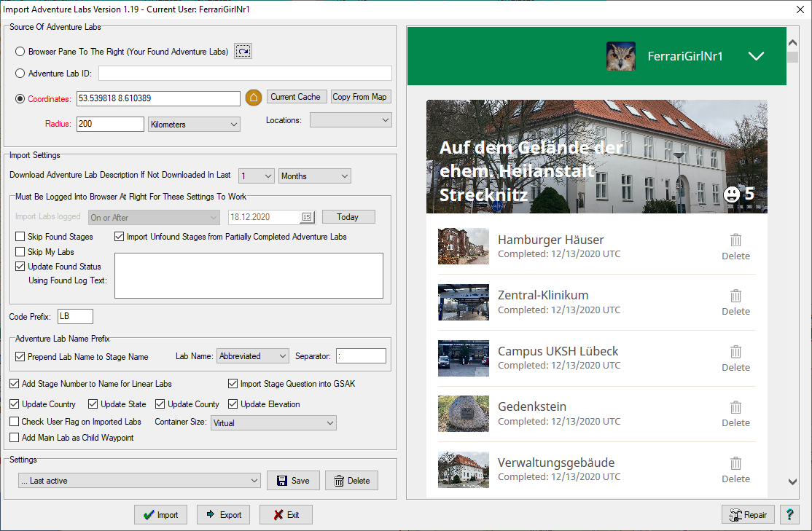Image resolution: width=812 pixels, height=531 pixels.
Task: Click the Heilanstalt Strecknitz banner image
Action: point(596,157)
